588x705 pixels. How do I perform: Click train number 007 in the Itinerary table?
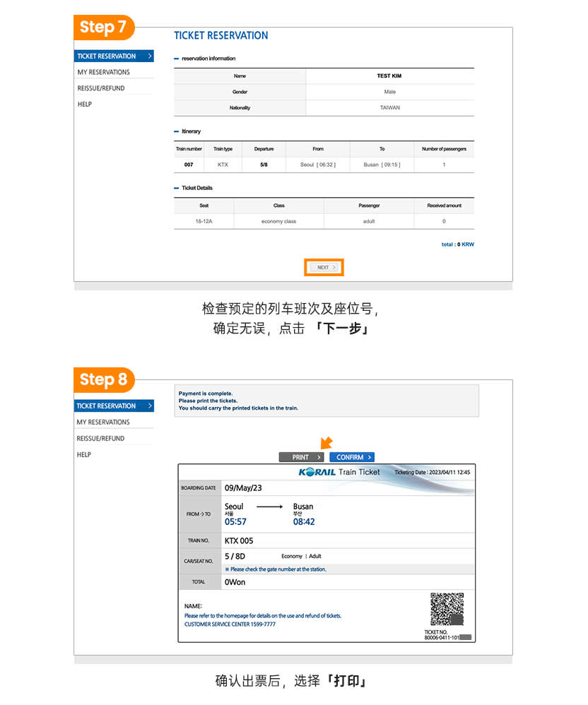pyautogui.click(x=189, y=165)
